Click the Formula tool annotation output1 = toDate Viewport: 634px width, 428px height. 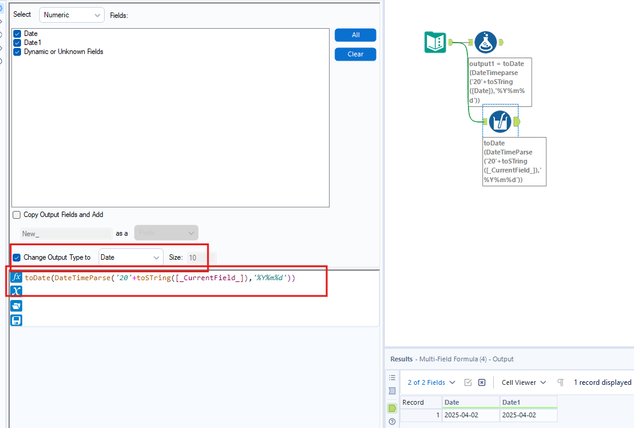pos(499,82)
